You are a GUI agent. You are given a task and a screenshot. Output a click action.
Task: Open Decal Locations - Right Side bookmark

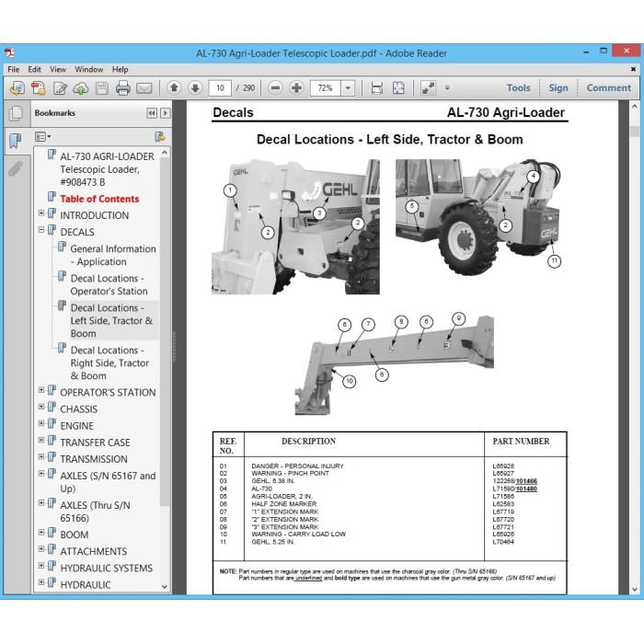coord(109,363)
